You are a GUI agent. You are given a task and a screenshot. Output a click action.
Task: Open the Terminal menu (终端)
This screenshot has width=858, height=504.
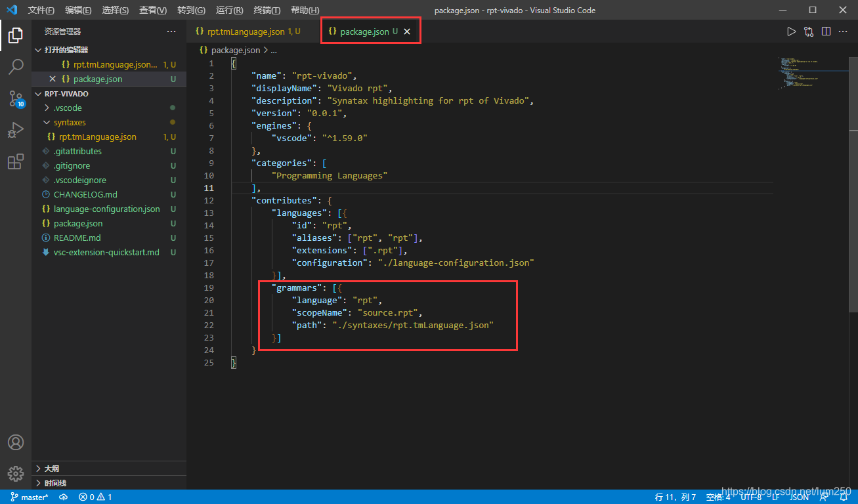pyautogui.click(x=267, y=10)
